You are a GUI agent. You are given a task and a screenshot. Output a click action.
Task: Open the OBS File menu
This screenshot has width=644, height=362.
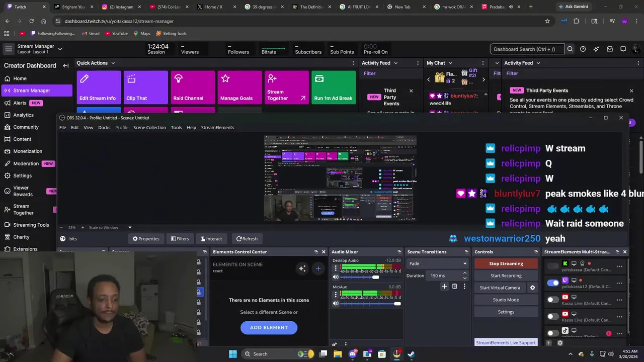click(62, 128)
